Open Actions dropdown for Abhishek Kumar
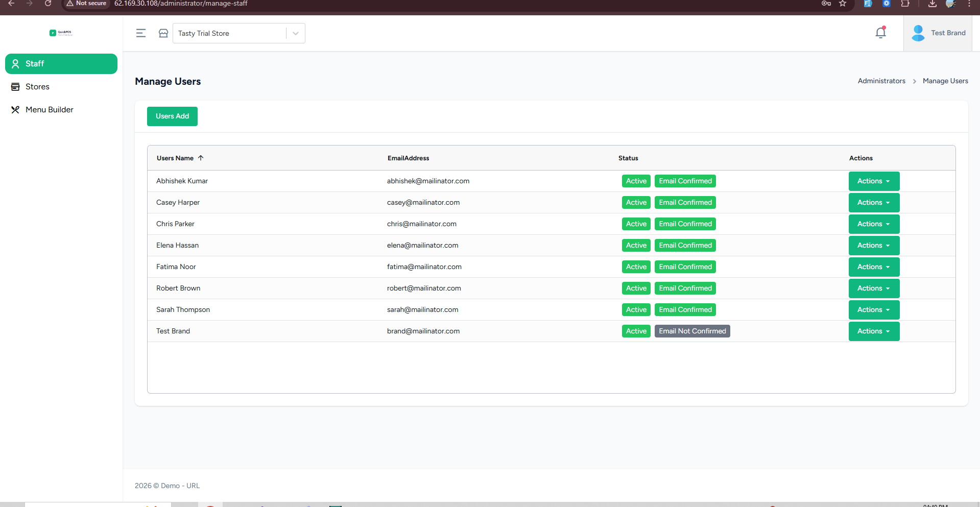Viewport: 980px width, 507px height. pyautogui.click(x=873, y=181)
